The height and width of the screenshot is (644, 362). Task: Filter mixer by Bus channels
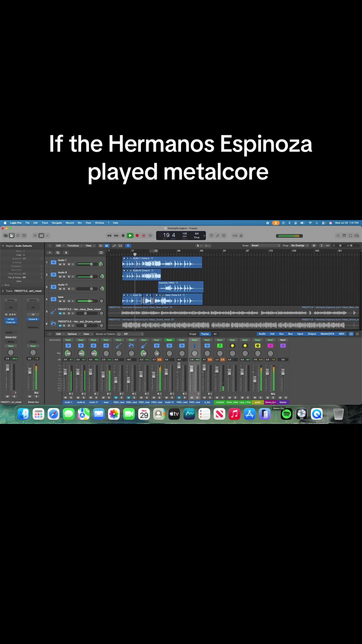pos(290,334)
